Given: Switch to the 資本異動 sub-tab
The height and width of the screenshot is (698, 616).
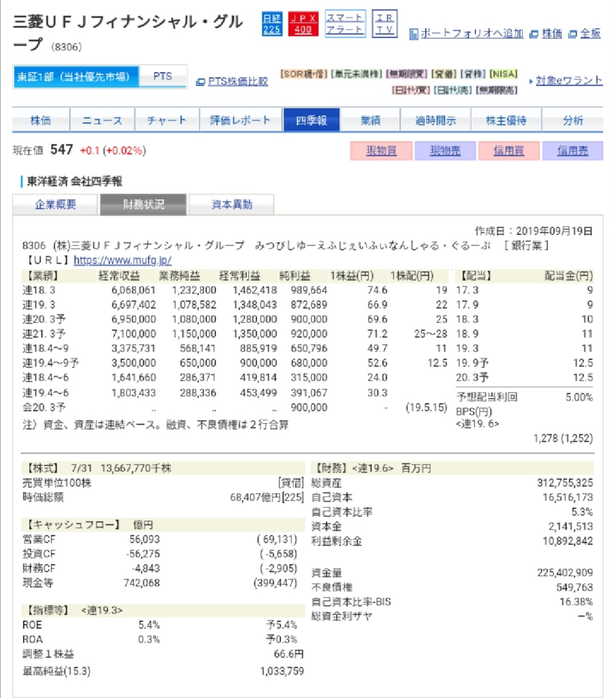Looking at the screenshot, I should [232, 204].
